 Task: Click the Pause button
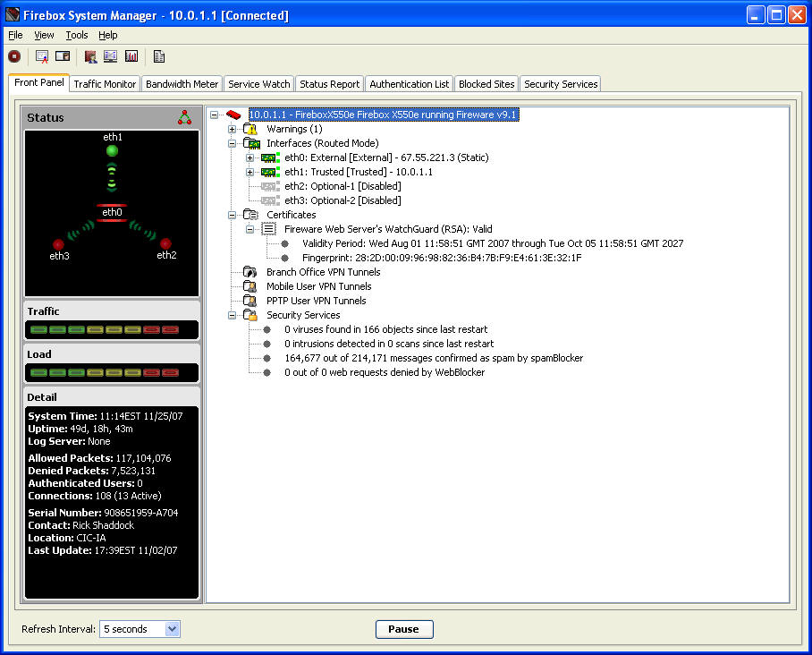coord(404,629)
